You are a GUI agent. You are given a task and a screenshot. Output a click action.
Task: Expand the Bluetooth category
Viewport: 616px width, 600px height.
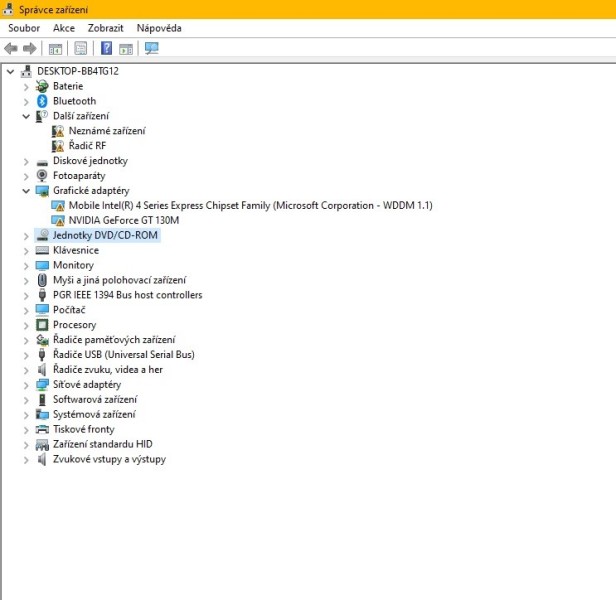coord(26,102)
